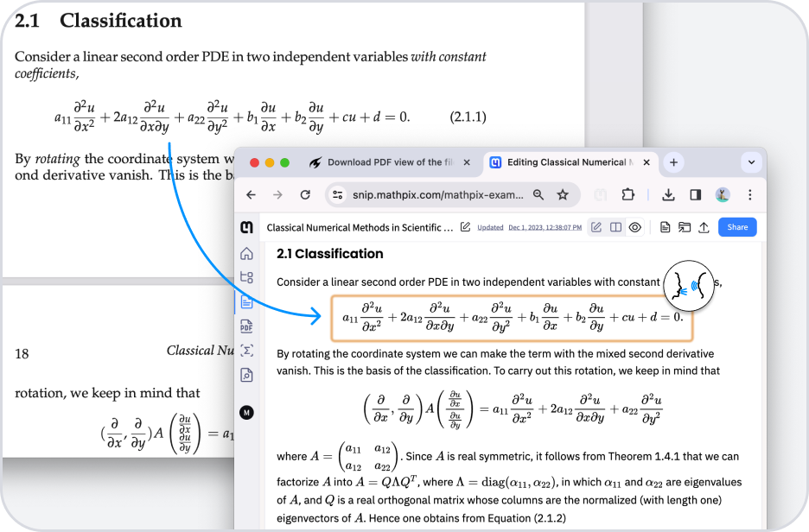Switch to preview-only eye view mode
Viewport: 809px width, 532px height.
point(635,227)
